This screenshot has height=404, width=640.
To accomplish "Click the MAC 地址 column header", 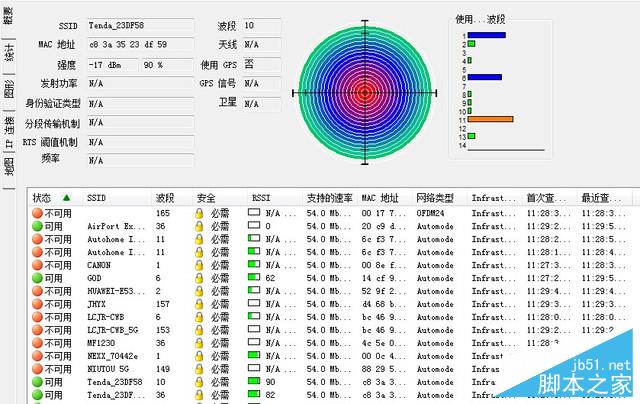I will (380, 198).
